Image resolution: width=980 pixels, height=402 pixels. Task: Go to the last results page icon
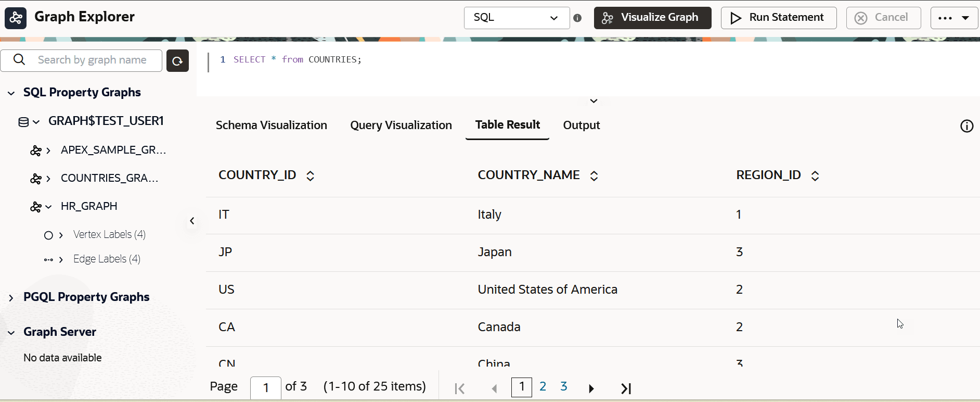[626, 388]
